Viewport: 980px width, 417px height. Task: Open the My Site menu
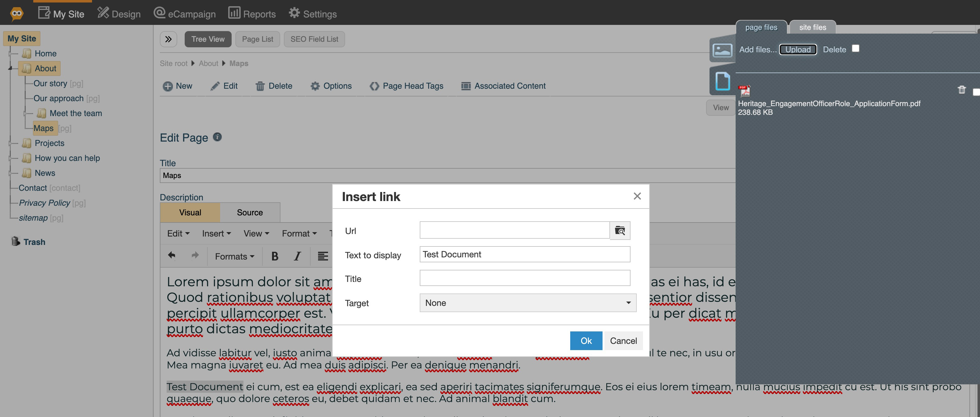click(x=61, y=14)
